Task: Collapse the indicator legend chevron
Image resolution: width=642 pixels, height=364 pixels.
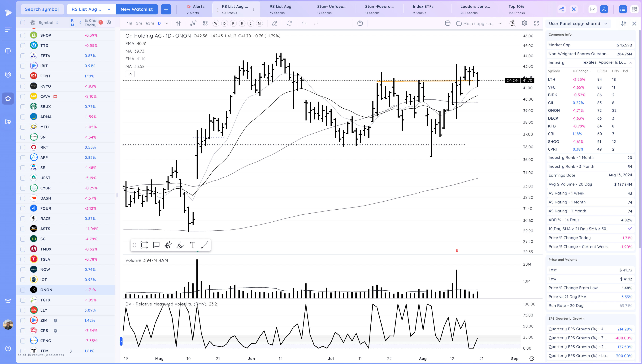Action: click(130, 74)
